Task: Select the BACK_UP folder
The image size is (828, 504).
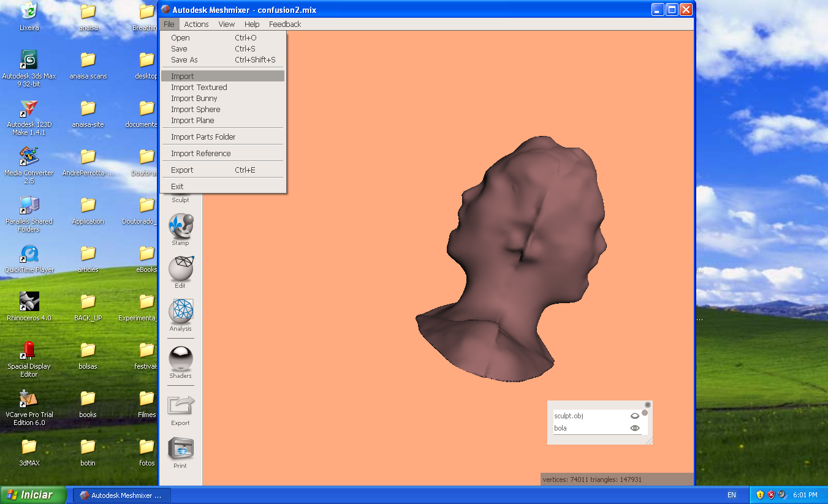Action: (x=88, y=306)
